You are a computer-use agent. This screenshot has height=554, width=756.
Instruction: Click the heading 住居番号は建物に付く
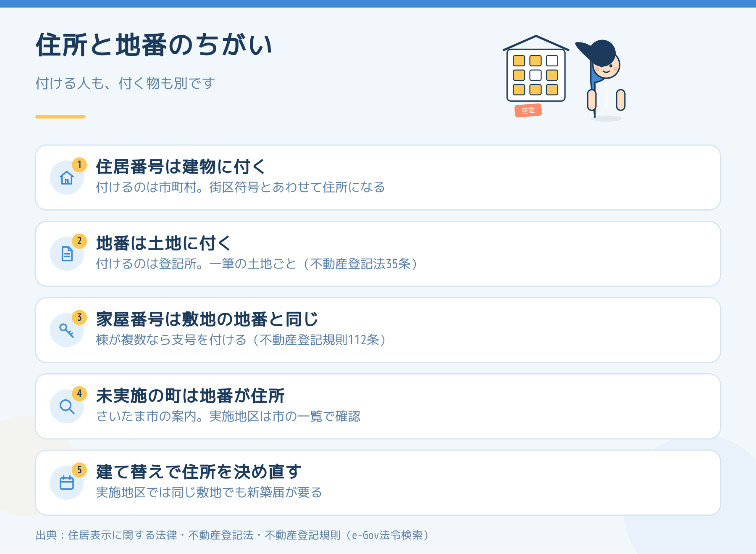point(181,167)
